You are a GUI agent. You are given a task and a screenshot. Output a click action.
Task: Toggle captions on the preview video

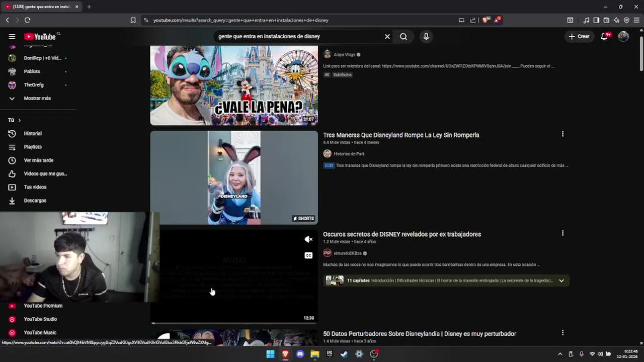[x=308, y=255]
